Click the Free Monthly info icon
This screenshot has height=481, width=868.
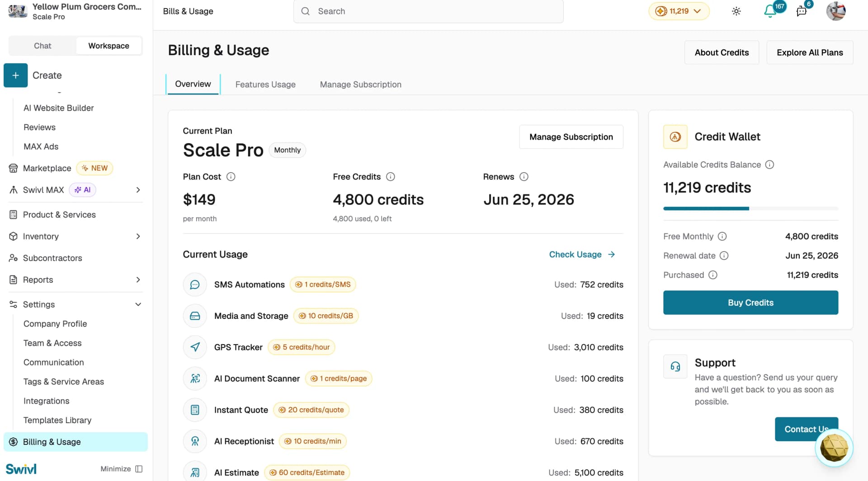[722, 236]
